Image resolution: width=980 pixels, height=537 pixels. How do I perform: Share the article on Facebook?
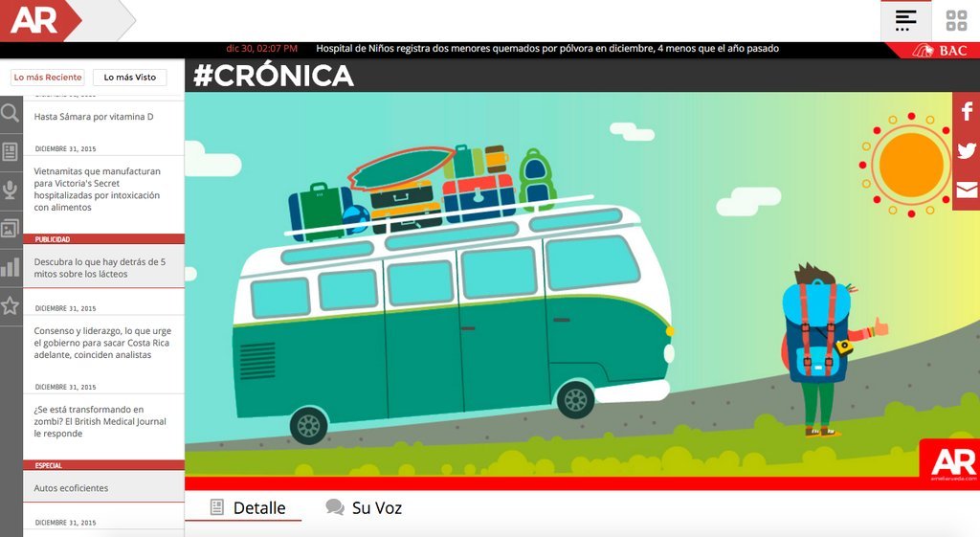coord(967,111)
